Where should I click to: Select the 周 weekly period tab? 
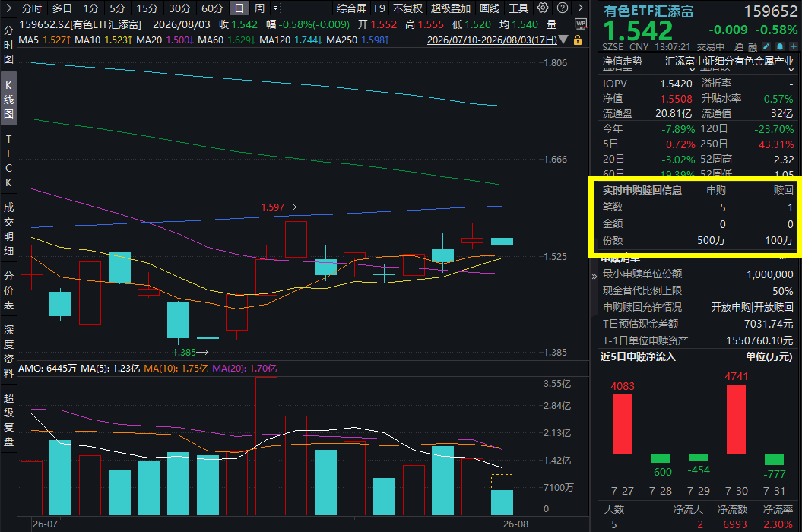(259, 8)
